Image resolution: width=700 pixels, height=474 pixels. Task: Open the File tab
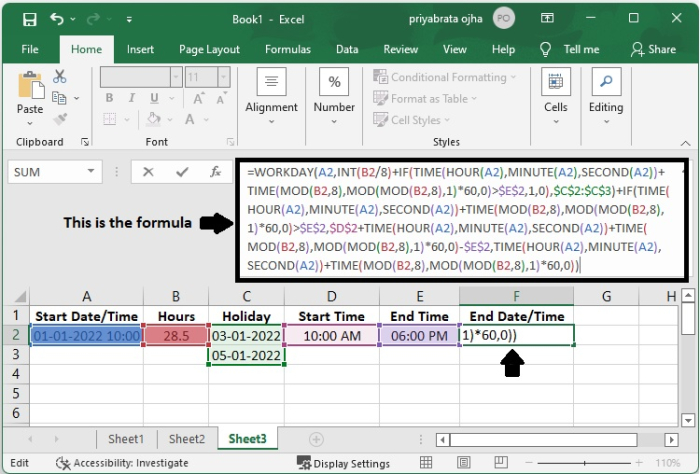tap(30, 49)
